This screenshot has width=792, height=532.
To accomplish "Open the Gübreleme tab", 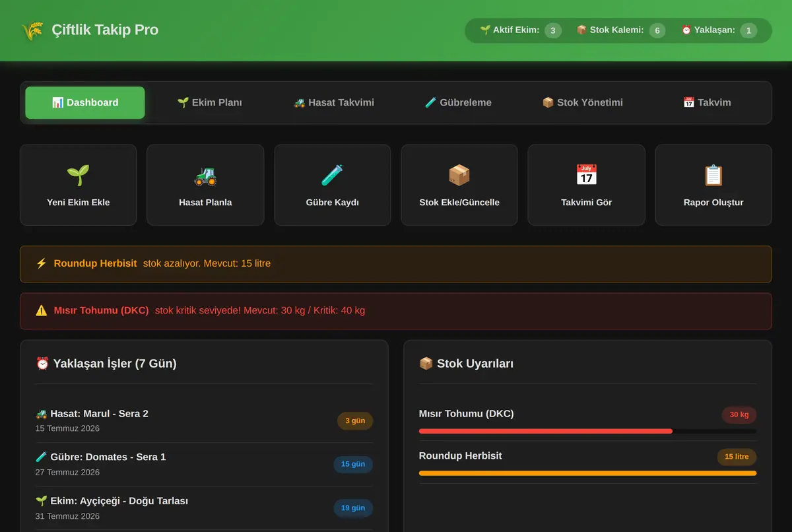I will click(x=458, y=102).
